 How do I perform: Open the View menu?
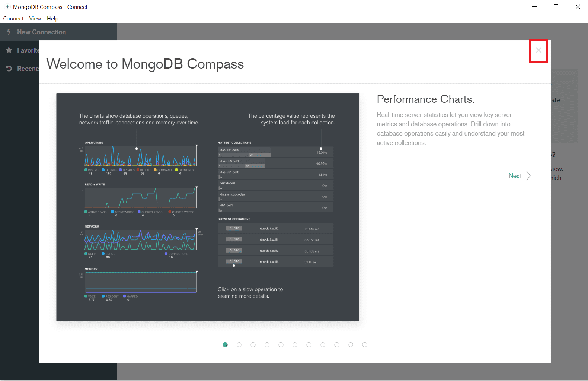[x=35, y=19]
